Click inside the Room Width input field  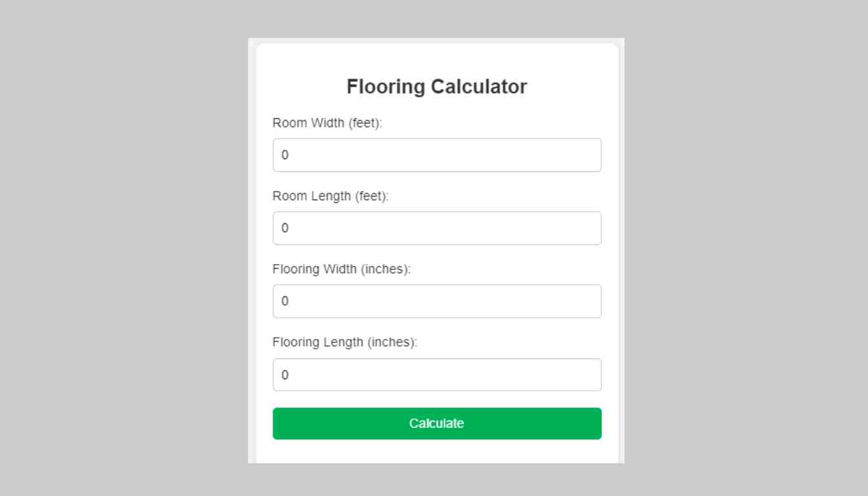coord(437,155)
